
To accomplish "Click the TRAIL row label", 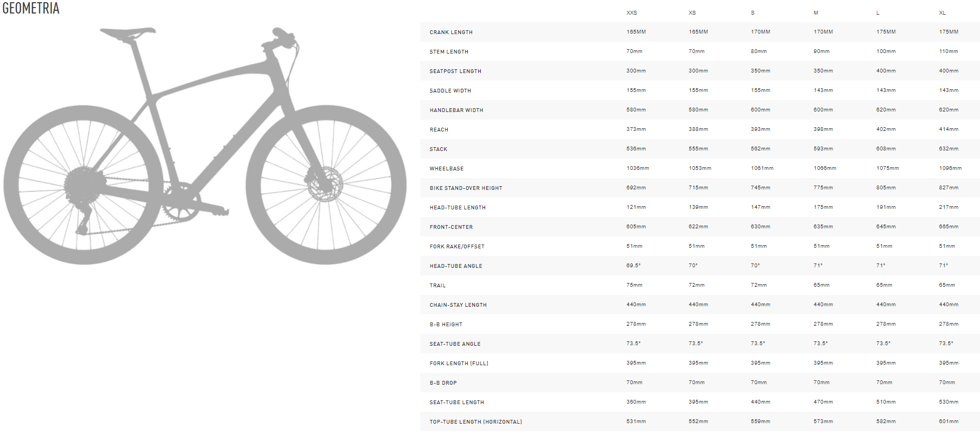I will [x=438, y=286].
